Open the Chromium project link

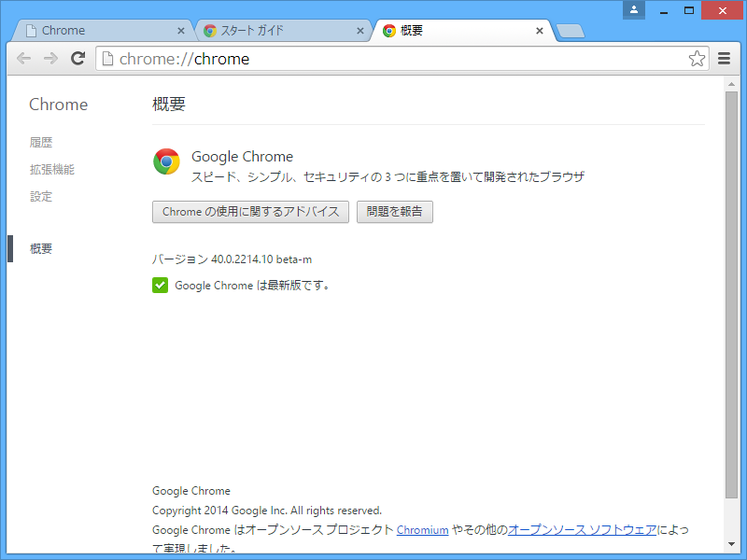422,529
